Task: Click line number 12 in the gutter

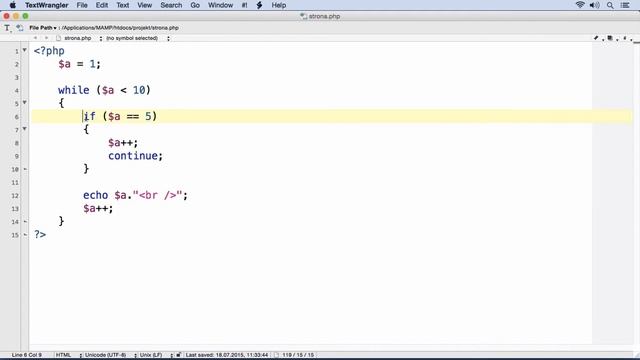Action: click(x=15, y=196)
